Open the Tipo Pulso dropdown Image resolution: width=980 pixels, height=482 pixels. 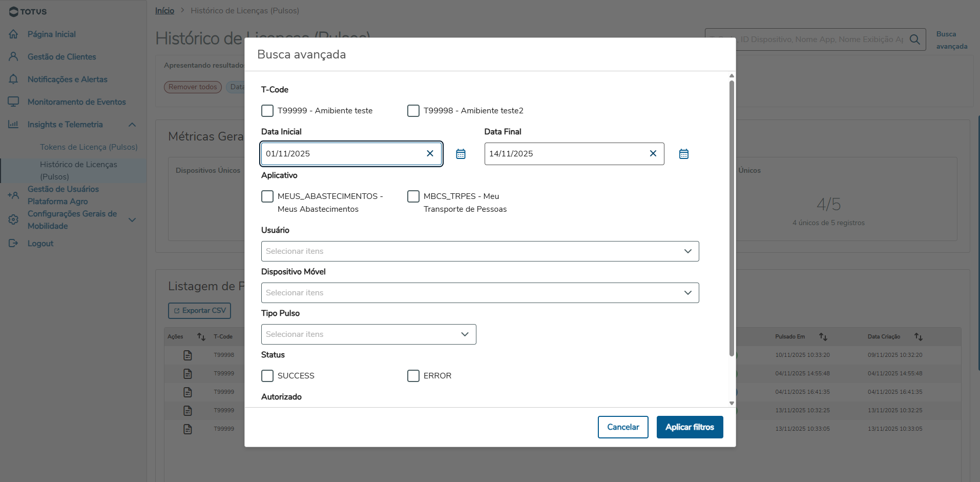(x=368, y=334)
